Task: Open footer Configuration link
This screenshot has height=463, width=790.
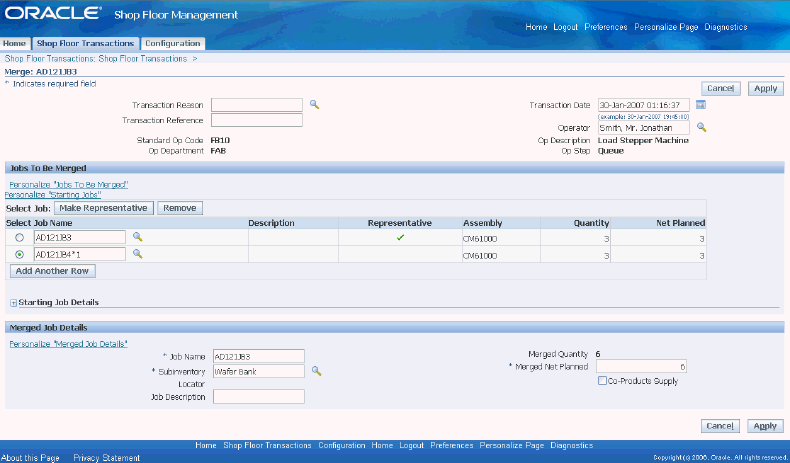Action: (342, 445)
